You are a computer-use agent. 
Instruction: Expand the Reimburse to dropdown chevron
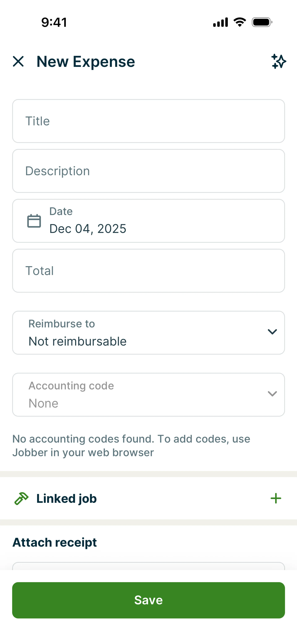click(x=272, y=332)
